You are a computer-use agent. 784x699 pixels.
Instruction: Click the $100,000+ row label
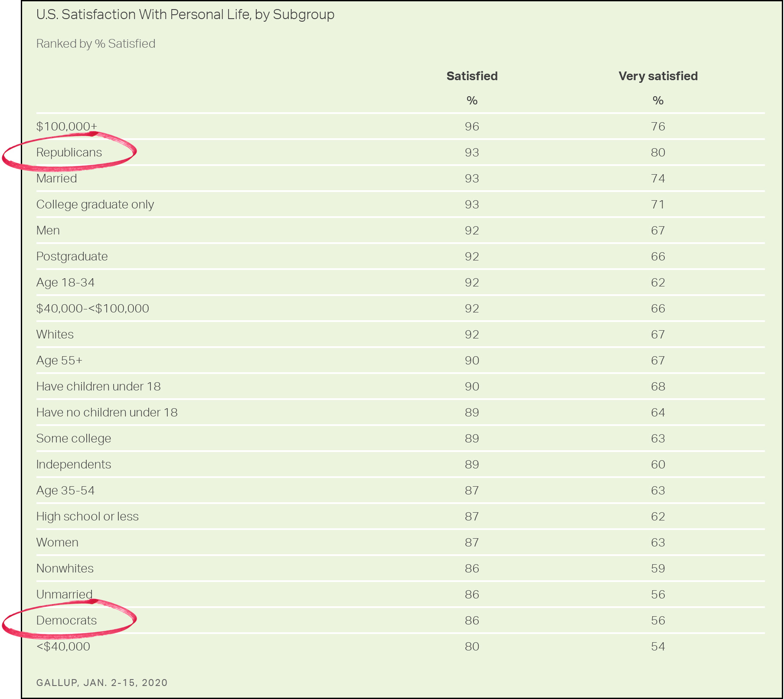(x=67, y=127)
